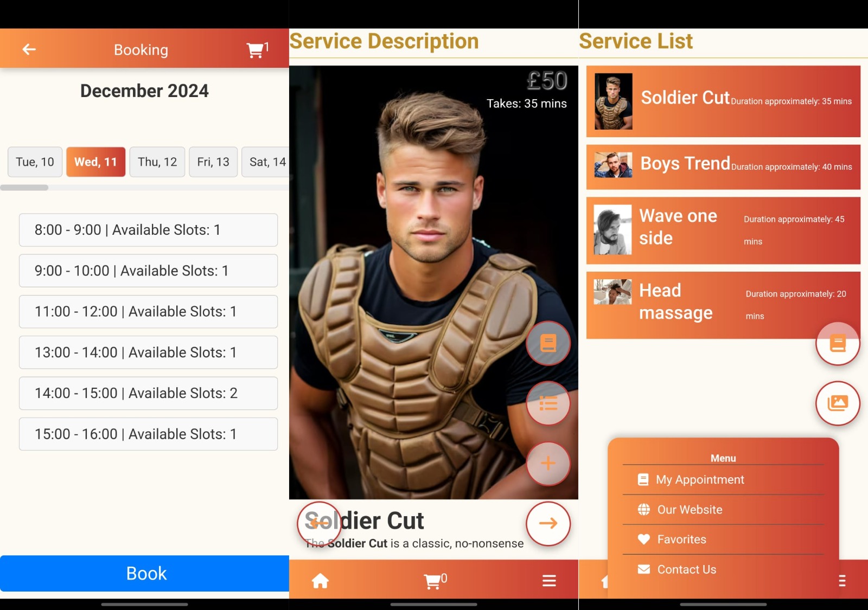Viewport: 868px width, 610px height.
Task: Tap the gallery floating button
Action: click(x=838, y=403)
